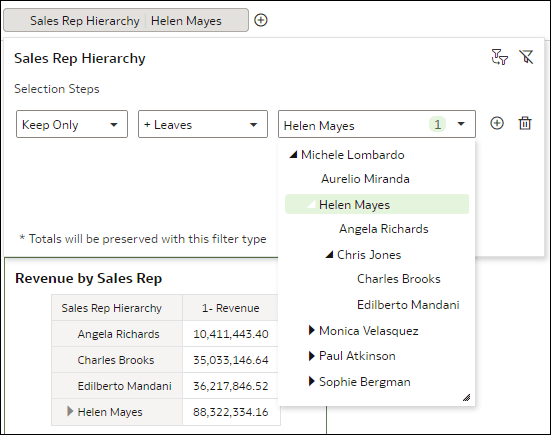Choose Edilberto Mandani from the member list
This screenshot has width=551, height=435.
pos(408,305)
